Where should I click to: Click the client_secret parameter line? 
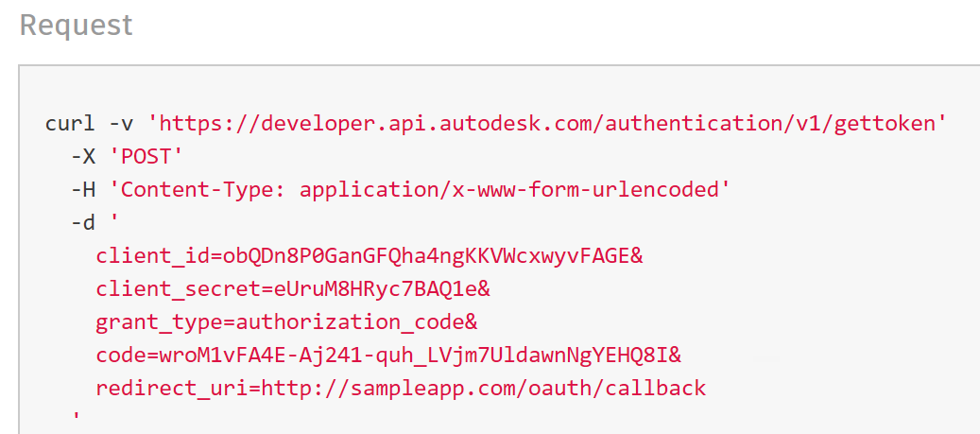point(293,289)
